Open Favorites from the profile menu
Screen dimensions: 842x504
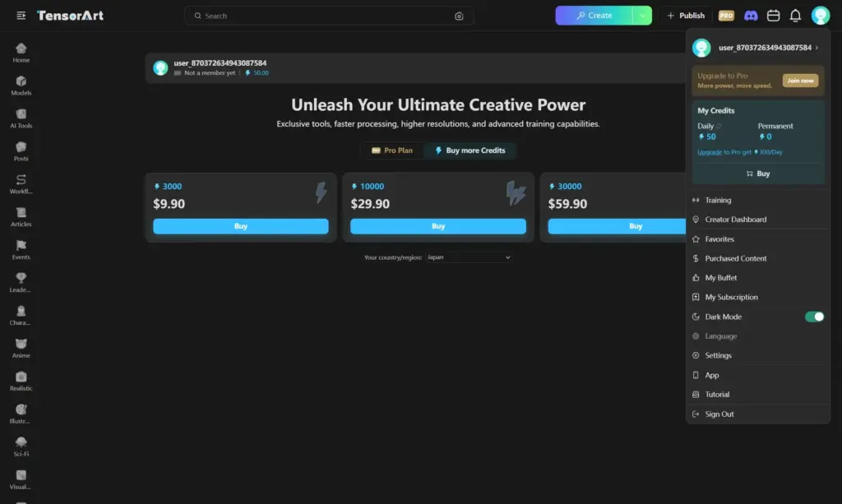(x=757, y=239)
